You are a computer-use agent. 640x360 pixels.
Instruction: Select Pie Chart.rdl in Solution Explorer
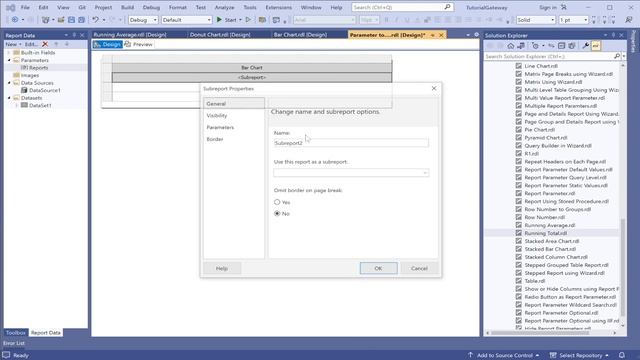click(539, 130)
